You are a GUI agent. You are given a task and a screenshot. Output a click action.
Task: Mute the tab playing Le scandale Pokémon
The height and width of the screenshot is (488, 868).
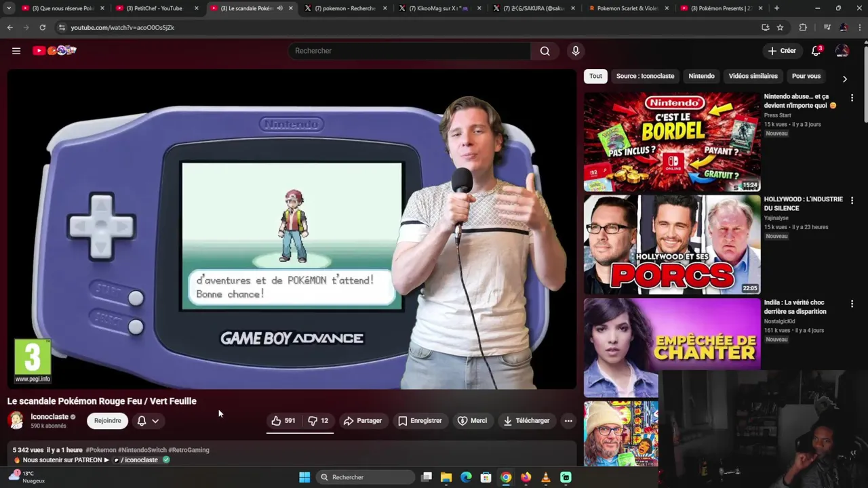pyautogui.click(x=279, y=8)
